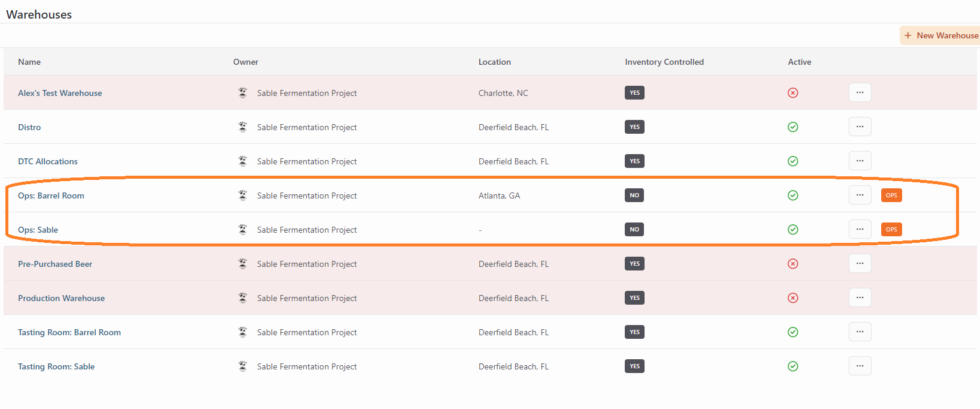980x409 pixels.
Task: Open the Ops: Barrel Room warehouse
Action: [51, 196]
